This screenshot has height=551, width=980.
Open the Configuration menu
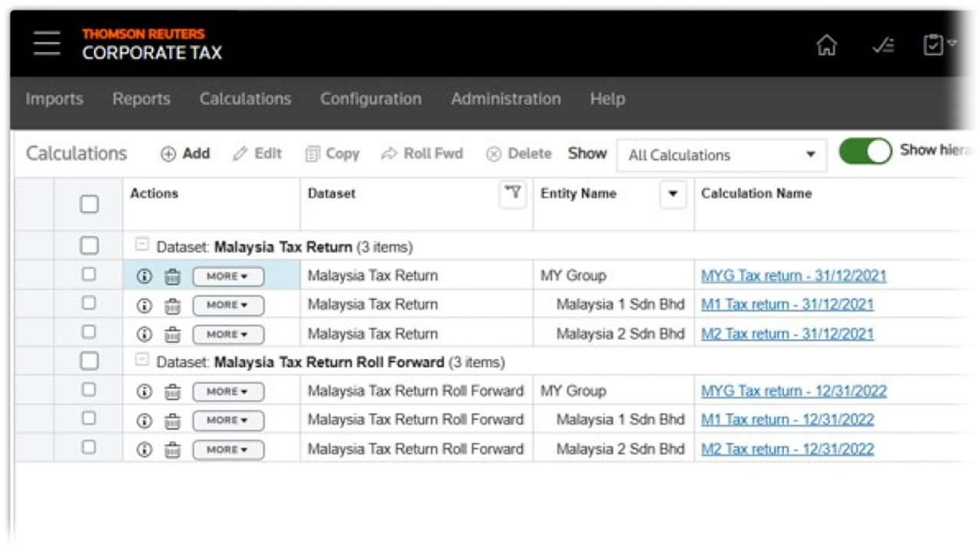click(x=371, y=99)
